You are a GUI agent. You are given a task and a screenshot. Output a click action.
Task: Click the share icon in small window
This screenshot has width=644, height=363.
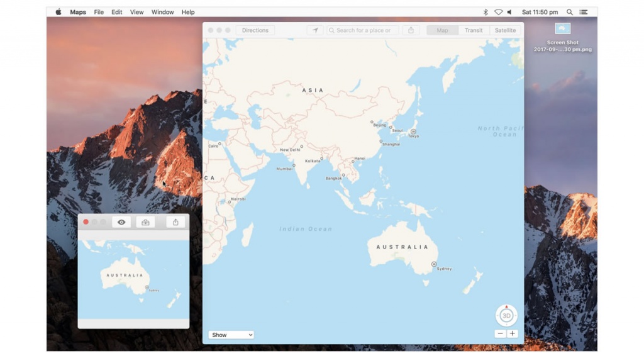pyautogui.click(x=175, y=222)
